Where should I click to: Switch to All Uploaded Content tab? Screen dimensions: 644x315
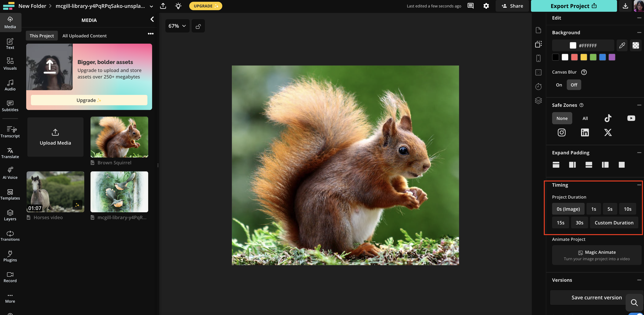click(84, 36)
